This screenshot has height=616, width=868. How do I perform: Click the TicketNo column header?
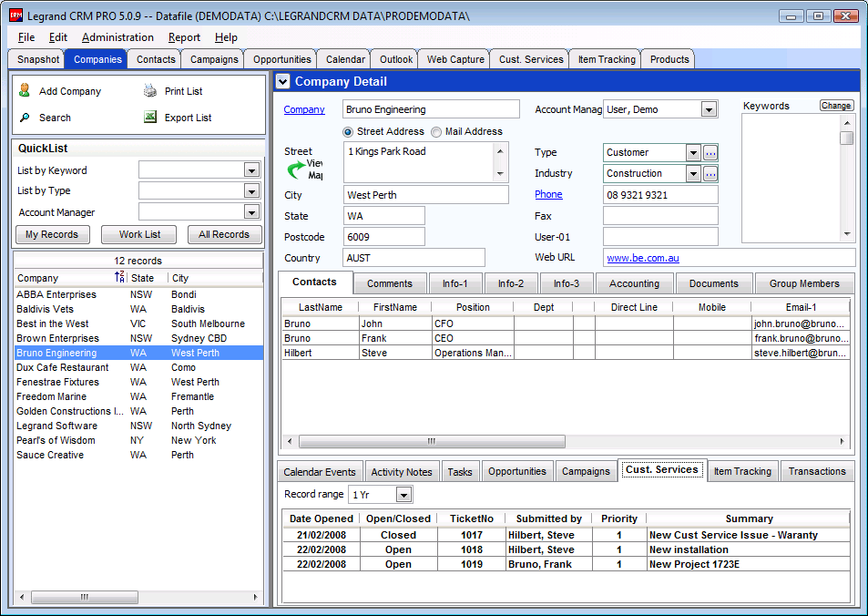472,518
